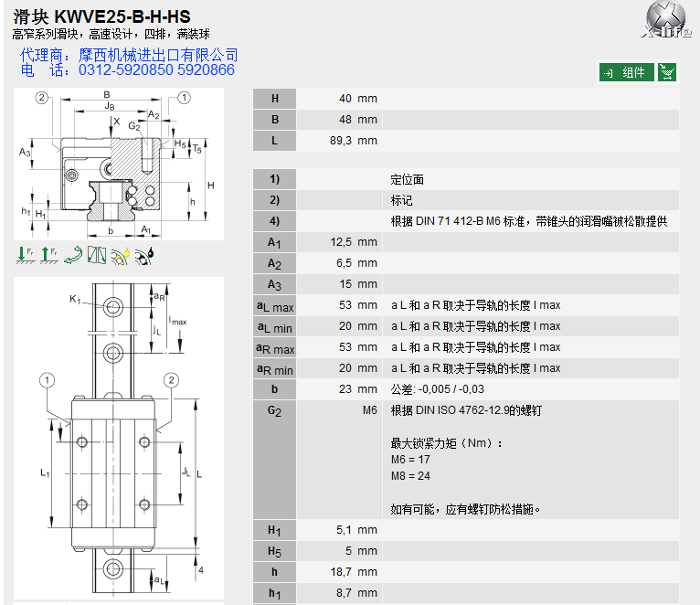Open the carriage cross-section drawing
This screenshot has height=605, width=700.
coord(119,163)
